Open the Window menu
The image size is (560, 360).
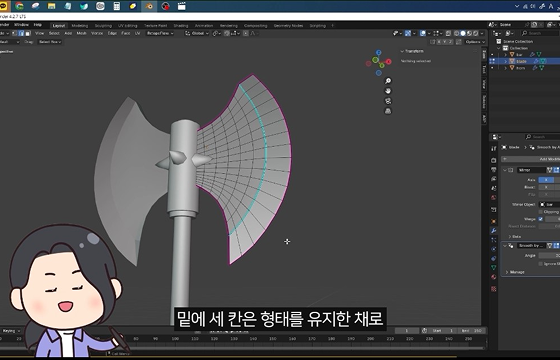(x=21, y=25)
